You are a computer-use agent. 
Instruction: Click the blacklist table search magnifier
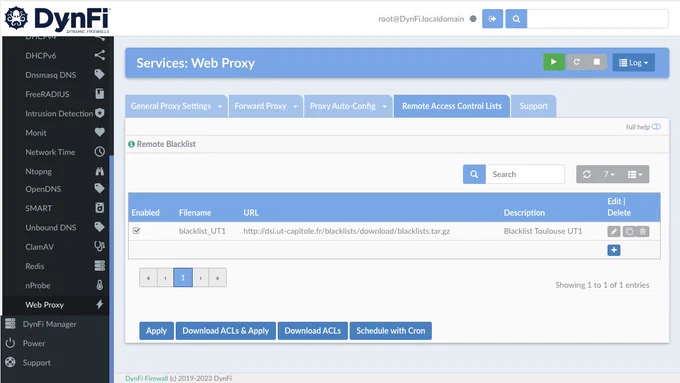tap(474, 174)
